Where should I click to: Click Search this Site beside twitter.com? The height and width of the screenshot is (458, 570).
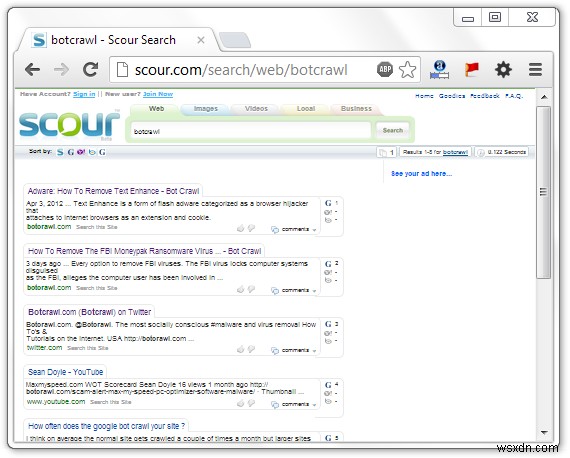click(88, 348)
